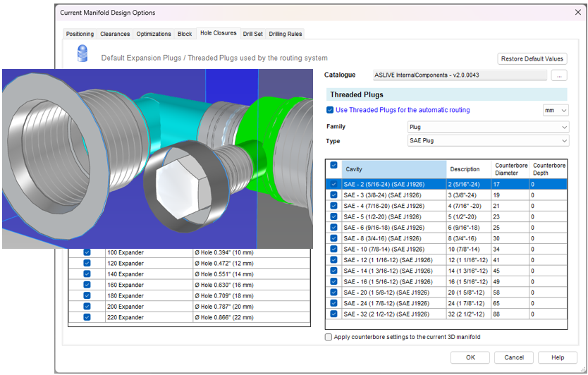Switch to the Positioning tab
This screenshot has width=588, height=375.
coord(80,34)
